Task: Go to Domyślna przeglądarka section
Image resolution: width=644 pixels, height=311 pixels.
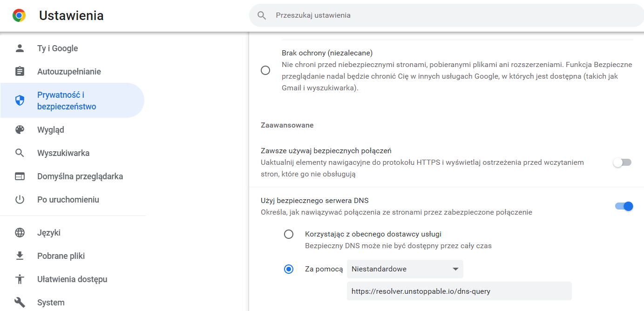Action: tap(80, 176)
